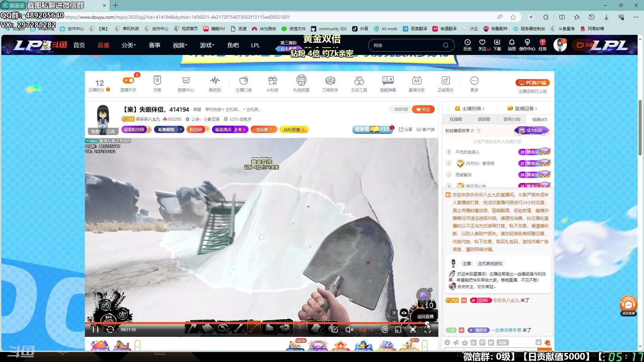Screen dimensions: 644x362
Task: Open the picture-in-picture small window icon
Action: click(398, 329)
